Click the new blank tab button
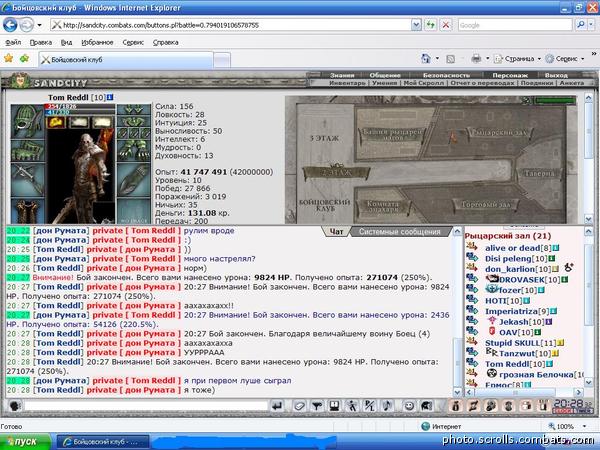The height and width of the screenshot is (450, 600). tap(222, 60)
